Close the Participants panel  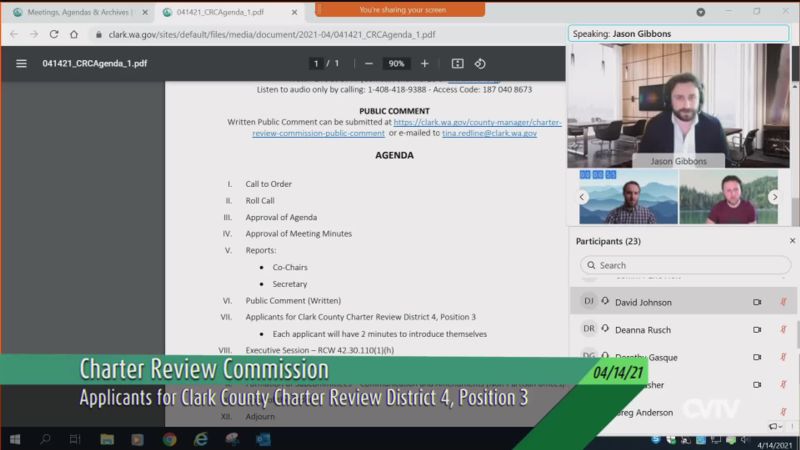(792, 241)
